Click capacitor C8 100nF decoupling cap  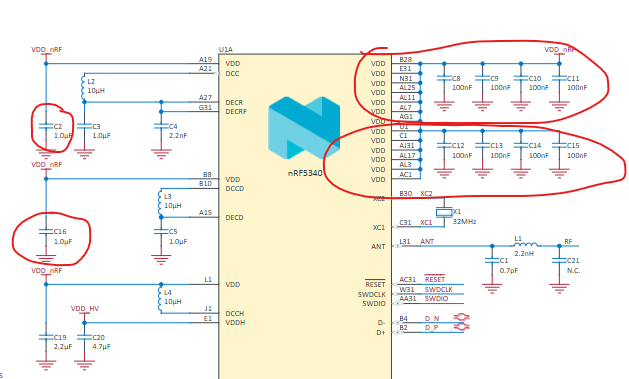(444, 78)
